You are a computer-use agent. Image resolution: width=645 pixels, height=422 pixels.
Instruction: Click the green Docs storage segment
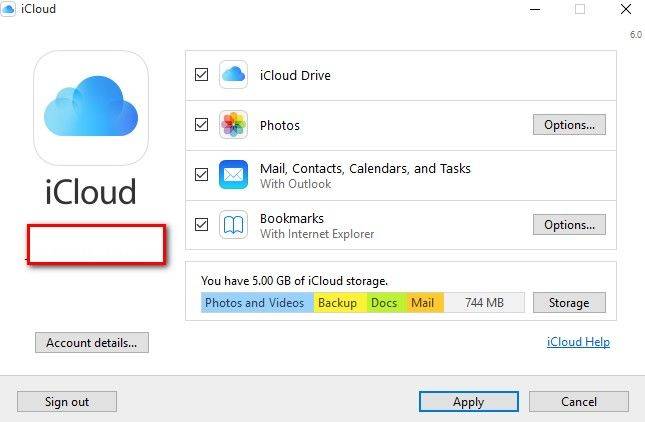[x=386, y=303]
